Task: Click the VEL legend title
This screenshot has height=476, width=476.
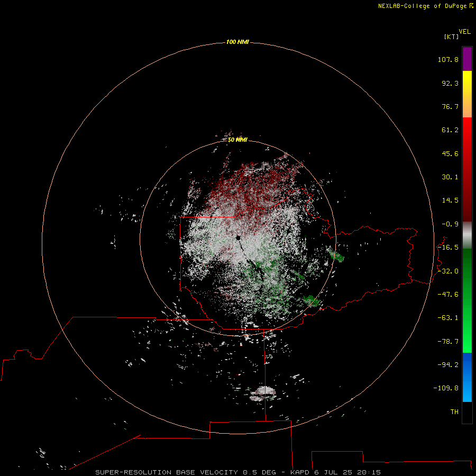Action: coord(465,32)
